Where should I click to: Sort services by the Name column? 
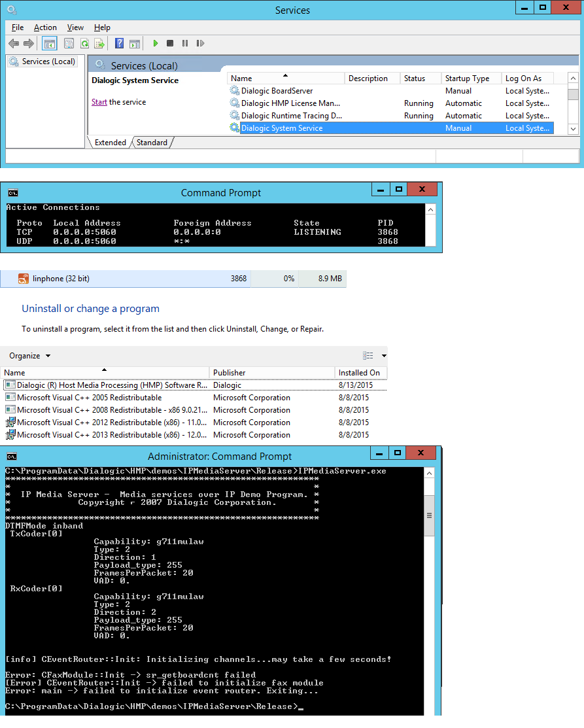tap(285, 78)
